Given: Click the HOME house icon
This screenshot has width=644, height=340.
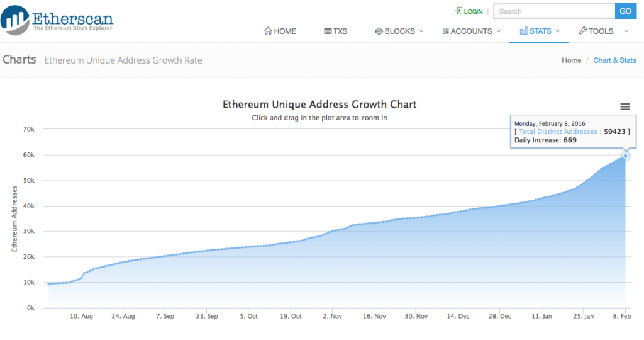Looking at the screenshot, I should (x=268, y=31).
